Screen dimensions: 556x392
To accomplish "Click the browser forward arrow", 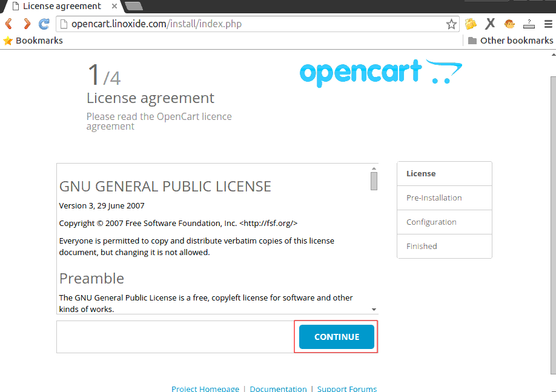I will pyautogui.click(x=27, y=24).
